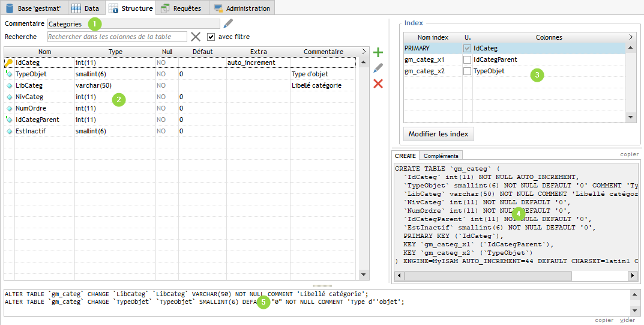The width and height of the screenshot is (644, 325).
Task: Click the 'Nom index' column header
Action: (x=433, y=37)
